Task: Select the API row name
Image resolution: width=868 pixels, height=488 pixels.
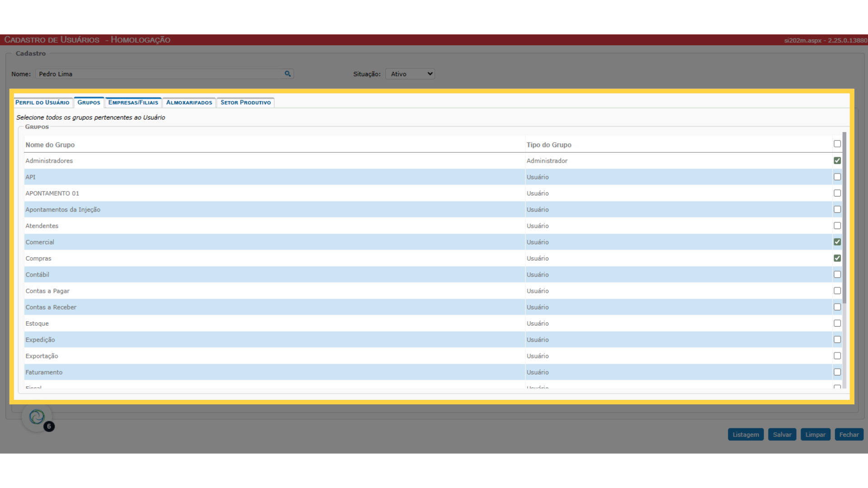Action: (x=30, y=177)
